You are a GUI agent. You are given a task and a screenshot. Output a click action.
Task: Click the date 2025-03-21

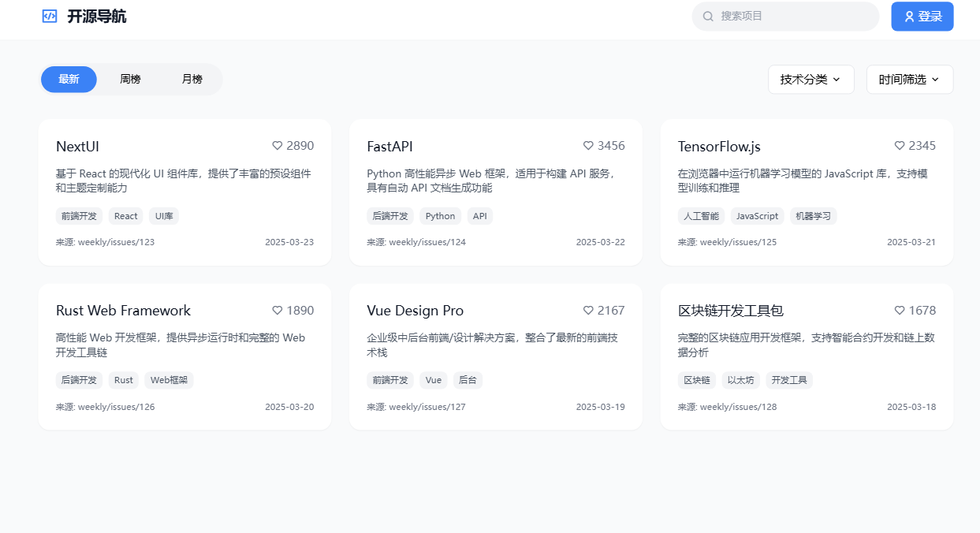pyautogui.click(x=911, y=242)
